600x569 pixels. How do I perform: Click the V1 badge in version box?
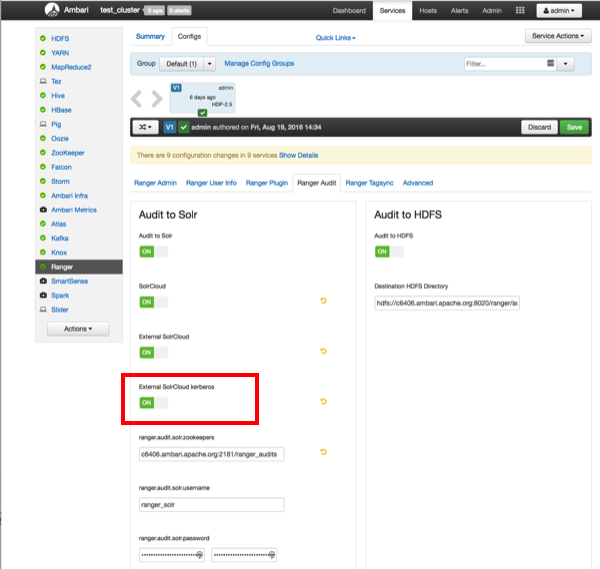coord(176,88)
